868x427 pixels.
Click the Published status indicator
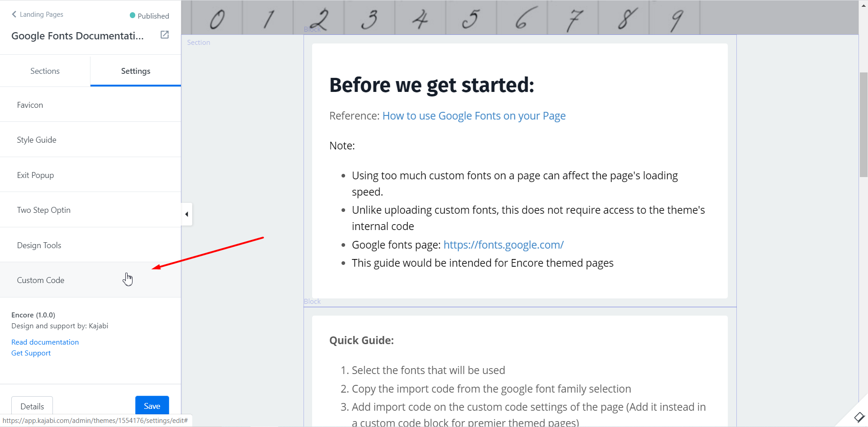(x=149, y=16)
